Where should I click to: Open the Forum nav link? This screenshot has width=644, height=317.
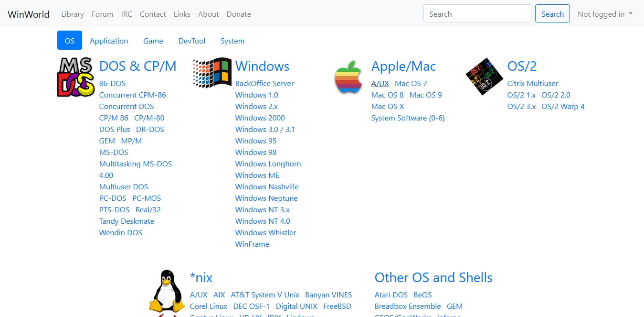(102, 14)
